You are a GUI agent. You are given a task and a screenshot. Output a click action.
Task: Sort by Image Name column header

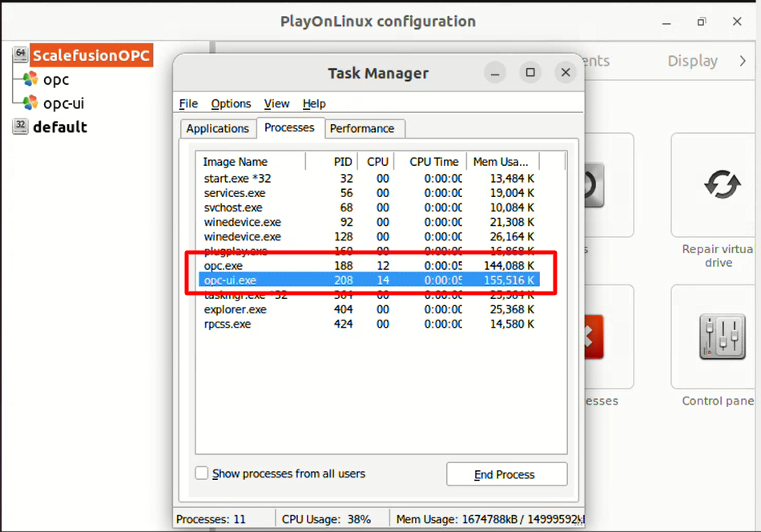click(251, 162)
